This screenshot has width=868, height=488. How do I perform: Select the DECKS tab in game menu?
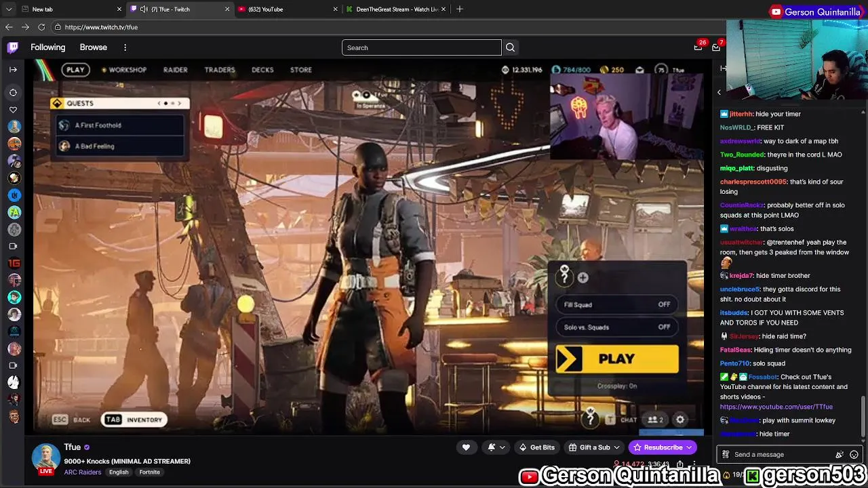point(262,70)
